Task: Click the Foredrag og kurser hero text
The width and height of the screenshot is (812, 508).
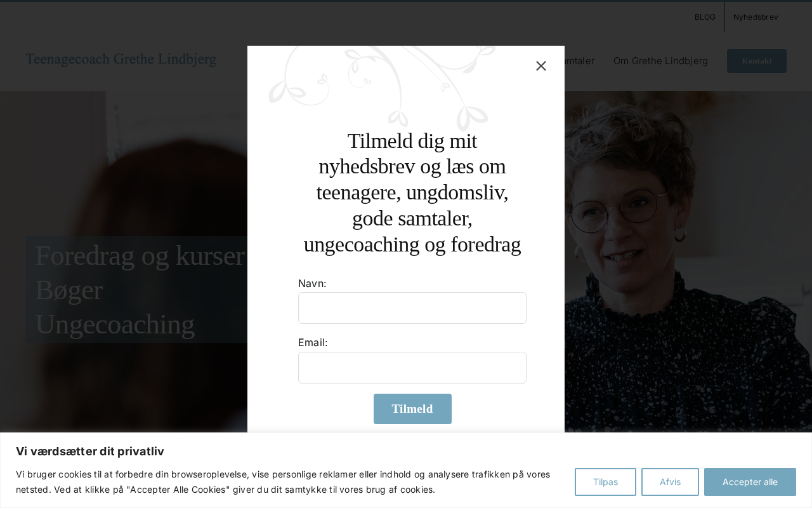Action: pyautogui.click(x=140, y=255)
